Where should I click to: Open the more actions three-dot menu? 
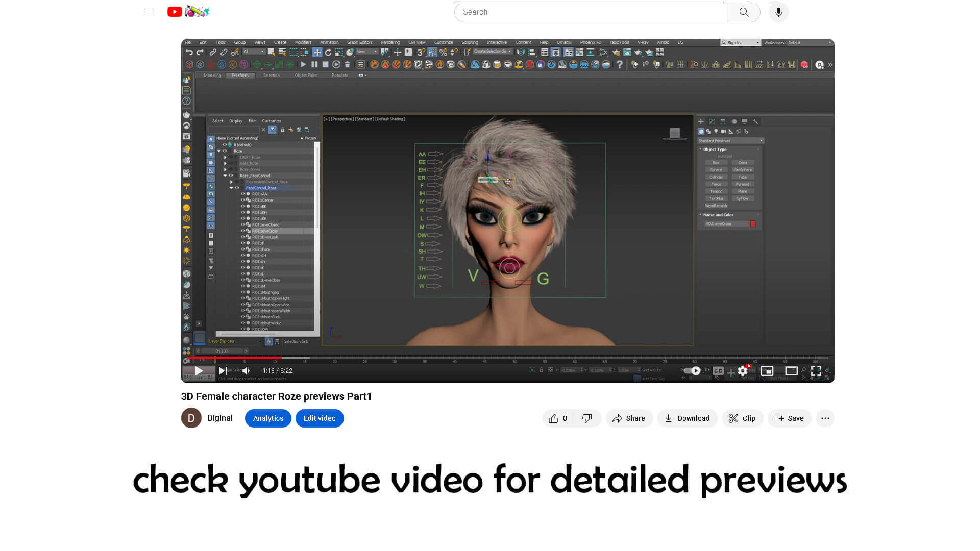825,418
